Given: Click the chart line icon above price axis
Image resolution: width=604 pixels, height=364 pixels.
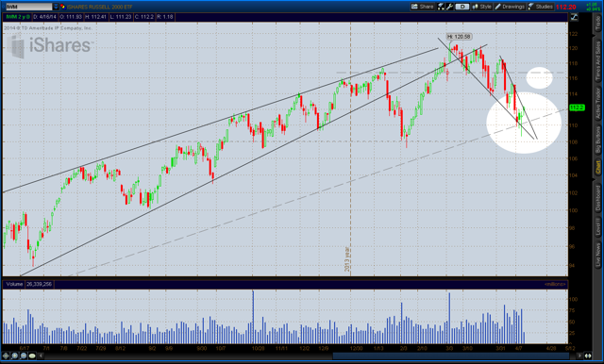Looking at the screenshot, I should 574,17.
